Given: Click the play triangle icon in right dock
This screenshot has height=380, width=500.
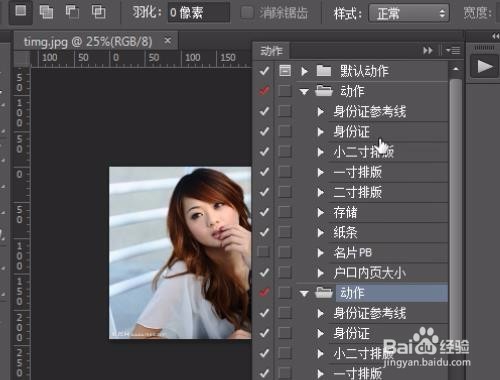Looking at the screenshot, I should (484, 66).
